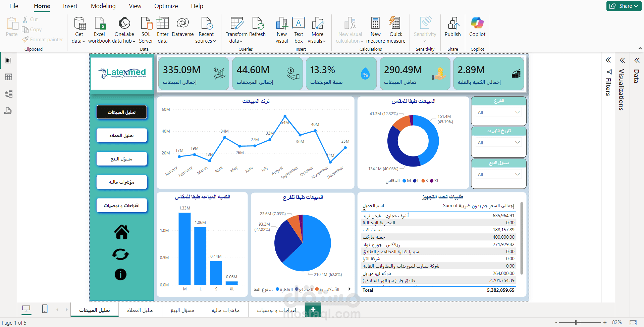Click the refresh arrows icon on dashboard
Image resolution: width=644 pixels, height=327 pixels.
click(120, 254)
